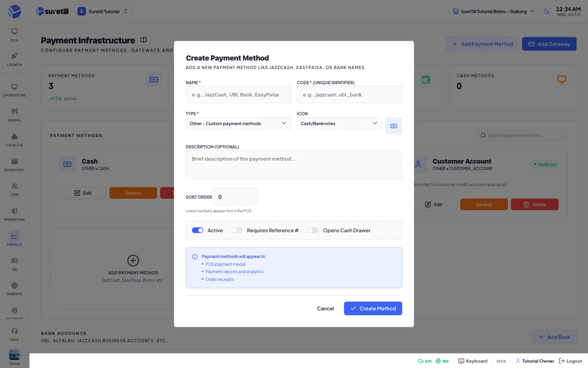Click Add Gateway button
Screen dimensions: 588x368
coord(549,44)
